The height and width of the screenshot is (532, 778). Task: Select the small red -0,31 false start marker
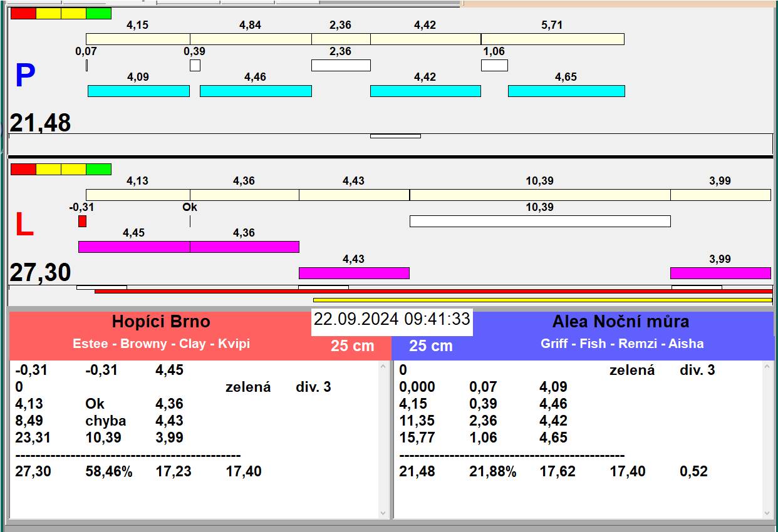pyautogui.click(x=82, y=221)
